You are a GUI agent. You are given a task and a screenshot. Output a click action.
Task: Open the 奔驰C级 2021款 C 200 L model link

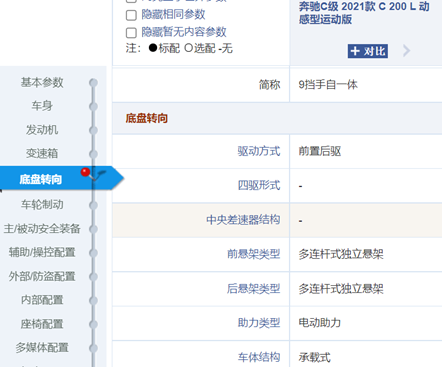point(364,12)
